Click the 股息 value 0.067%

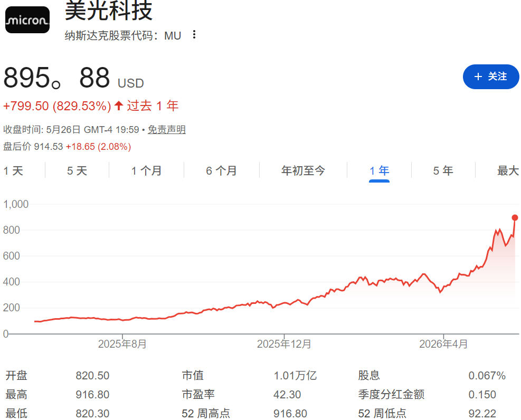click(487, 376)
